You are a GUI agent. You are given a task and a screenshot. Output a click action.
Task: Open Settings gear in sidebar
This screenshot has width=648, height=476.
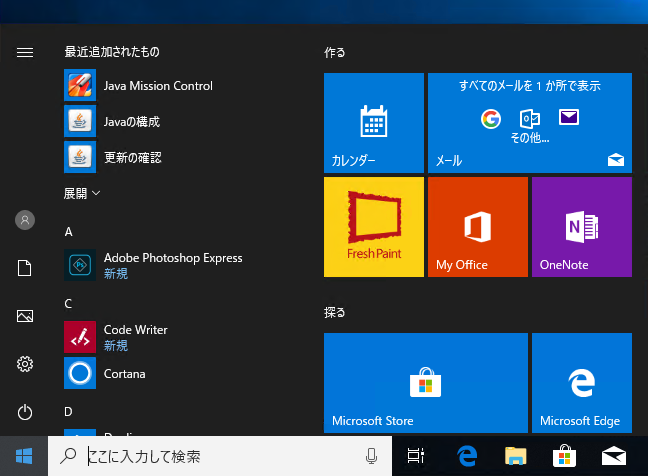[x=25, y=364]
